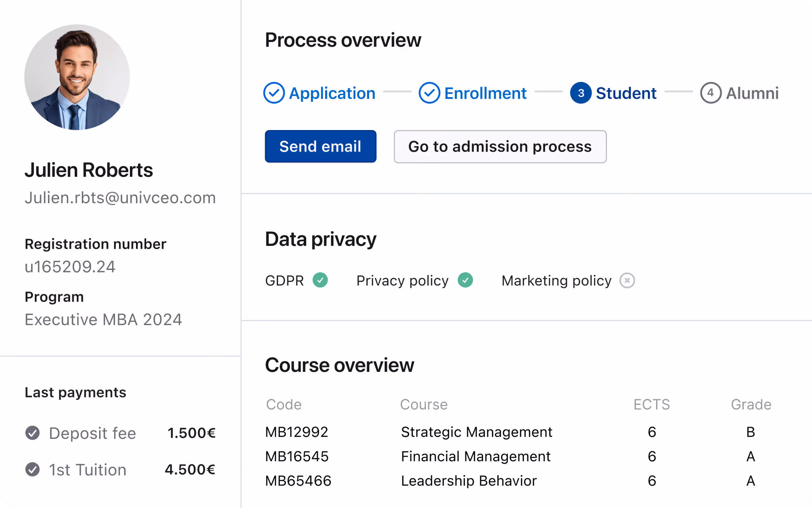Expand the Course overview section
The height and width of the screenshot is (508, 812).
[339, 365]
